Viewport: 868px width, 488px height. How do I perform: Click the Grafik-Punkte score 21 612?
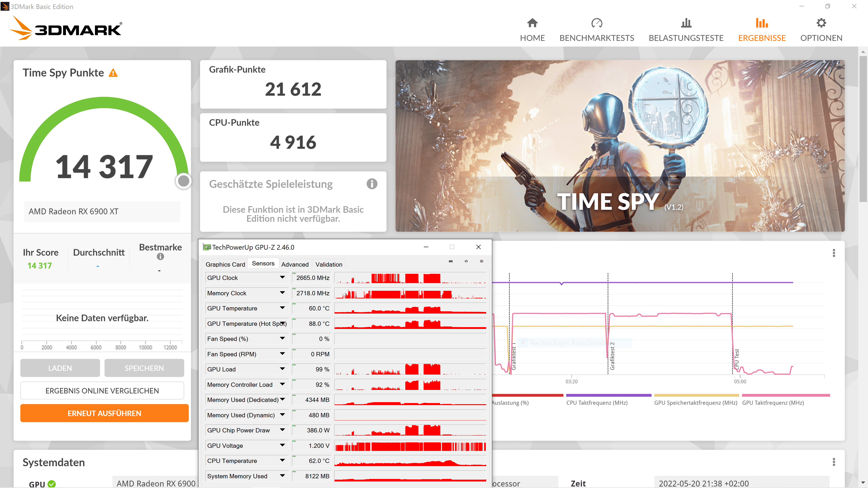pos(293,90)
